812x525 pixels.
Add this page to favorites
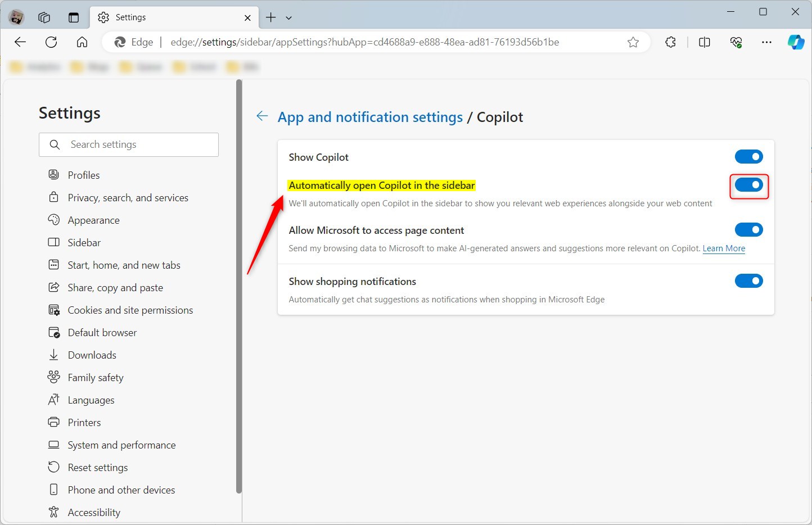coord(633,42)
